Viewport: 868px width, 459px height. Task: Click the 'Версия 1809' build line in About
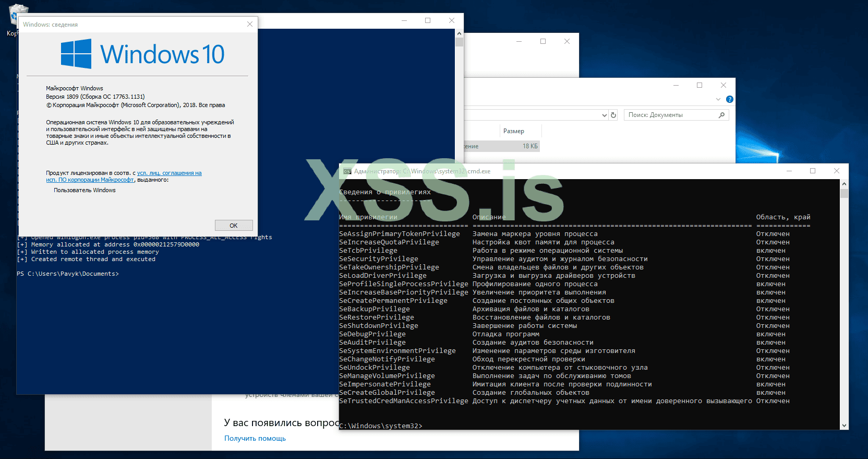95,97
